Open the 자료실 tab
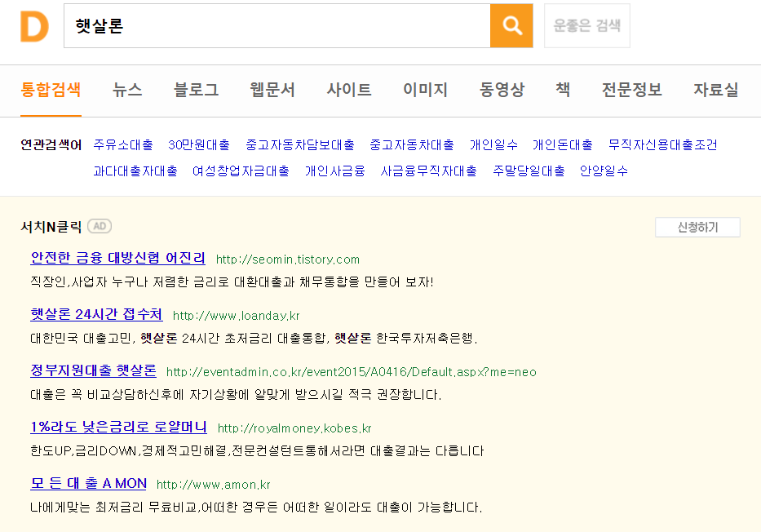This screenshot has width=761, height=532. pos(716,90)
